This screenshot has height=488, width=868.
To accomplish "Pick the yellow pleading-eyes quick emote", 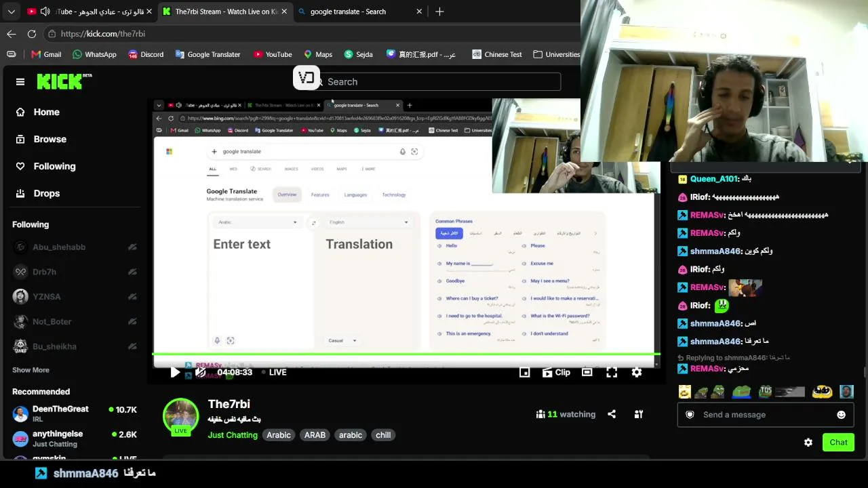I will [x=822, y=392].
